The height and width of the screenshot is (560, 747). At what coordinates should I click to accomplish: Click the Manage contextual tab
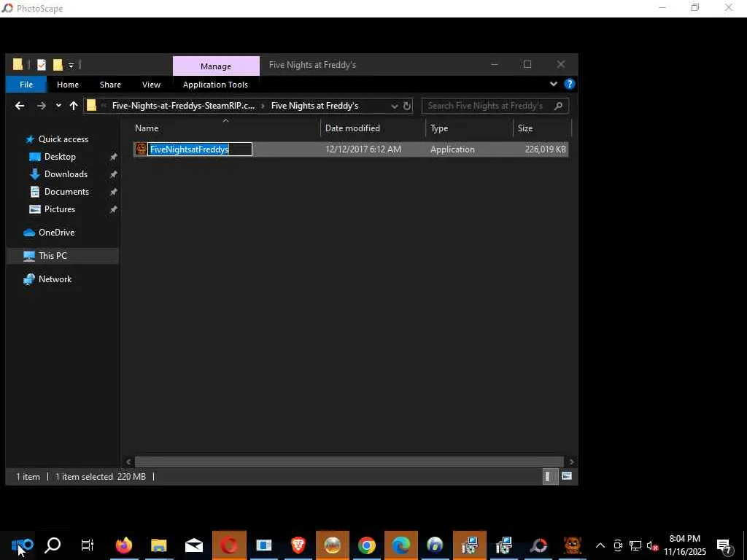point(216,66)
